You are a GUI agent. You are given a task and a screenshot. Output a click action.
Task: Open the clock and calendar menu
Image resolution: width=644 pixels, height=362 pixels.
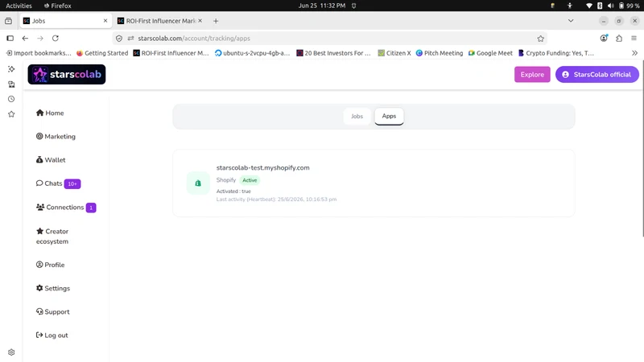[x=322, y=6]
